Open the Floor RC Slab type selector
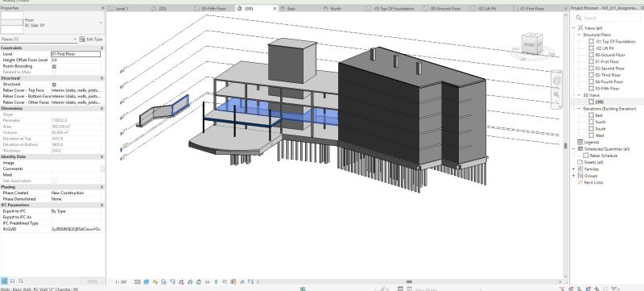 coord(52,23)
